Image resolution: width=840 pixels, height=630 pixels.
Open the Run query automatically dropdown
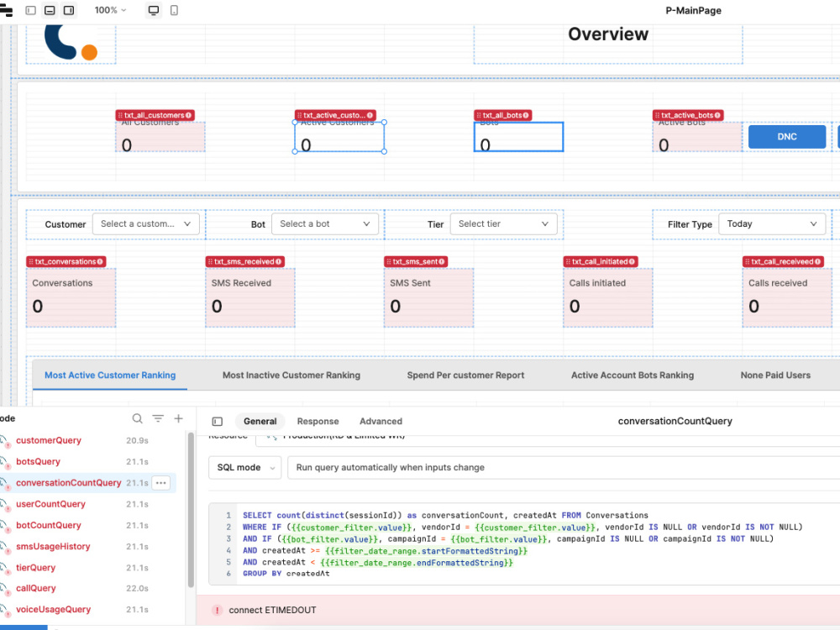[564, 467]
